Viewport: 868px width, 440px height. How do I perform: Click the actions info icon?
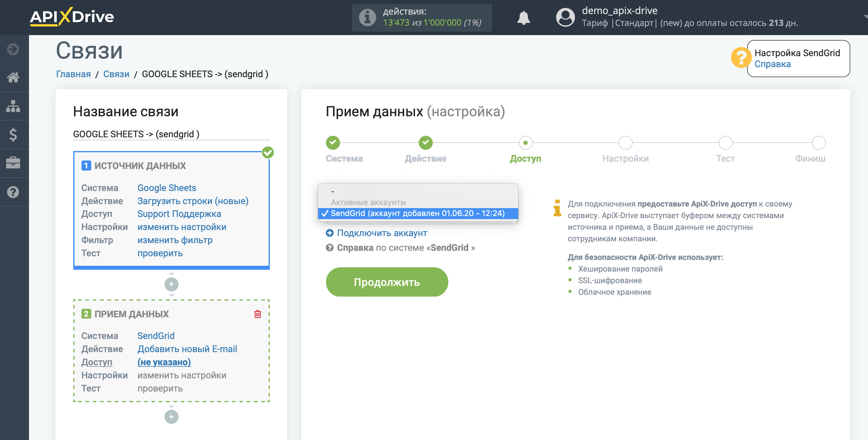pos(367,17)
